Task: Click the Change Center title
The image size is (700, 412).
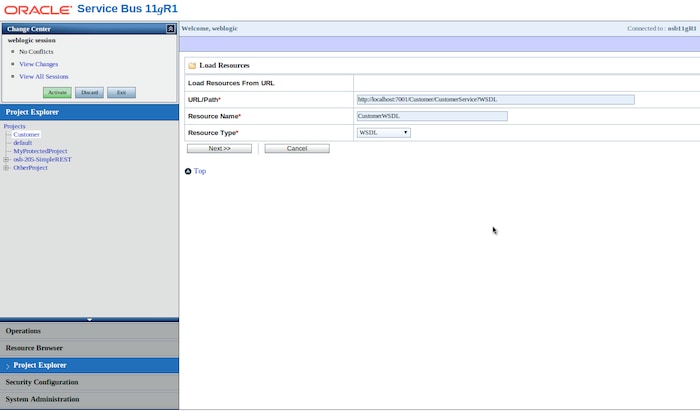Action: (29, 29)
